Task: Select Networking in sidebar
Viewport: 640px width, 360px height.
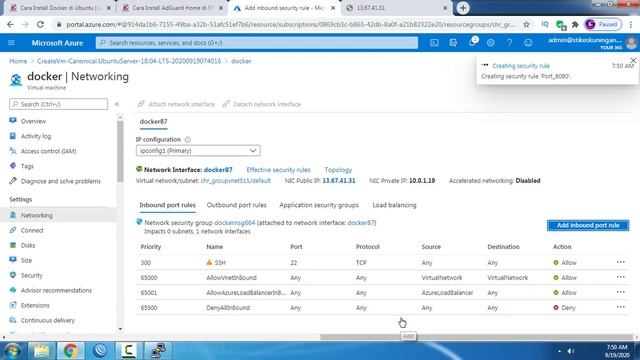Action: [58, 215]
